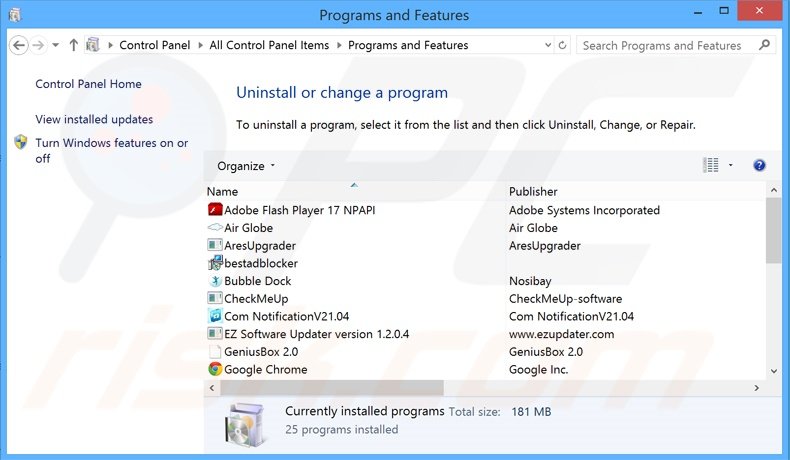This screenshot has width=790, height=460.
Task: Click the Com NotificationV21.04 icon
Action: (x=215, y=316)
